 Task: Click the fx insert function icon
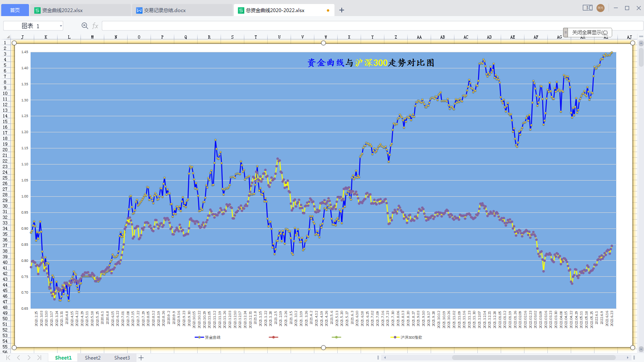pyautogui.click(x=95, y=26)
